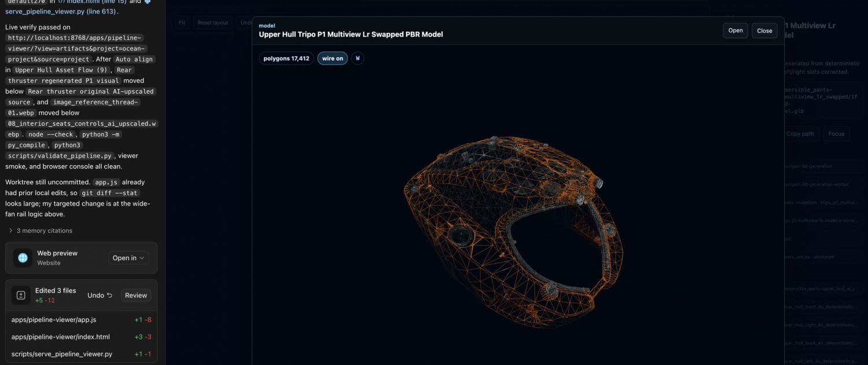868x365 pixels.
Task: Click the wireframe hull 3D model
Action: pyautogui.click(x=512, y=232)
